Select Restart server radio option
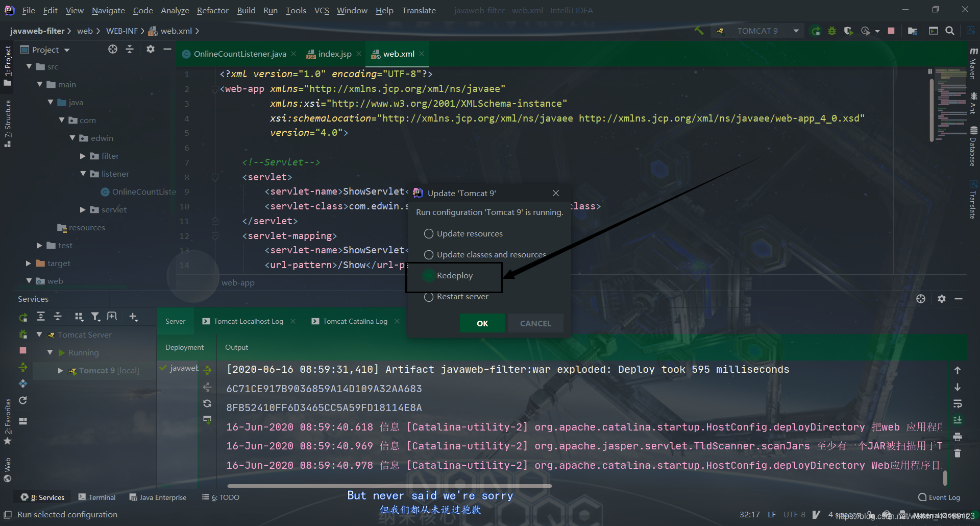 coord(456,297)
